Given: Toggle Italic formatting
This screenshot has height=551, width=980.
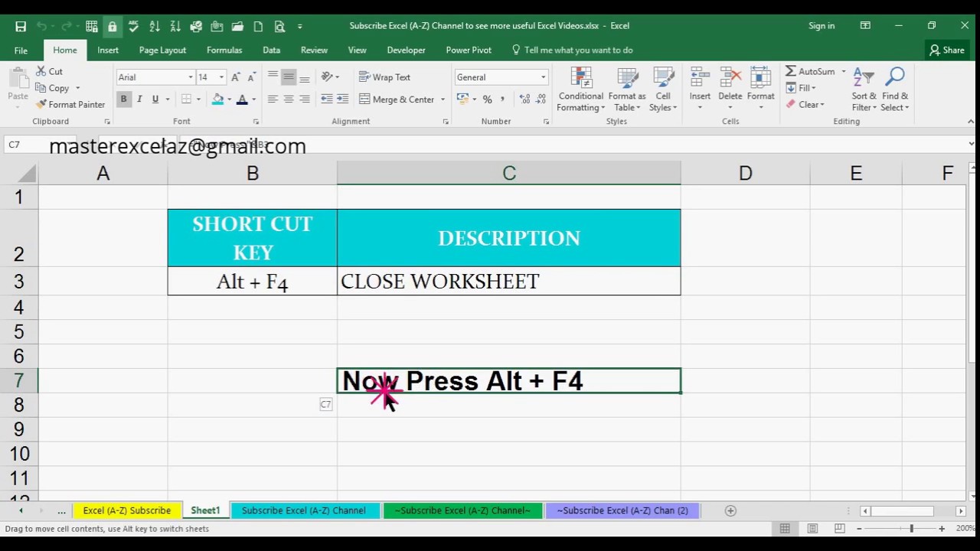Looking at the screenshot, I should [x=139, y=99].
